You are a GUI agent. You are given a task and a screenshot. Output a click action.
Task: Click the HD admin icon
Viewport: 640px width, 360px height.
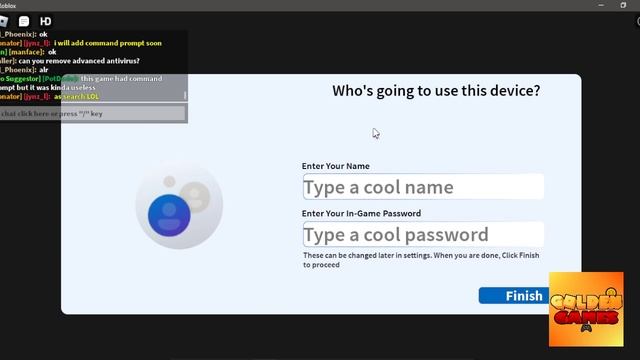(x=45, y=21)
